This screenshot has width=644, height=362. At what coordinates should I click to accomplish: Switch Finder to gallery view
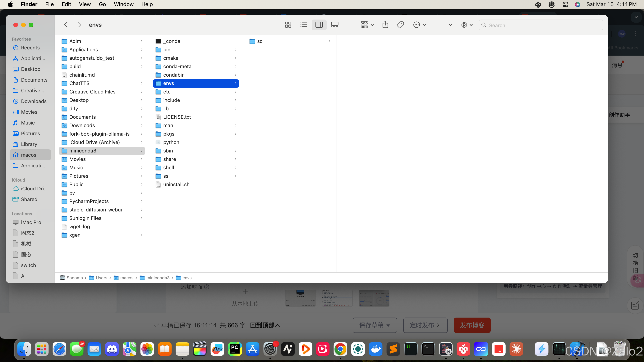pyautogui.click(x=335, y=25)
